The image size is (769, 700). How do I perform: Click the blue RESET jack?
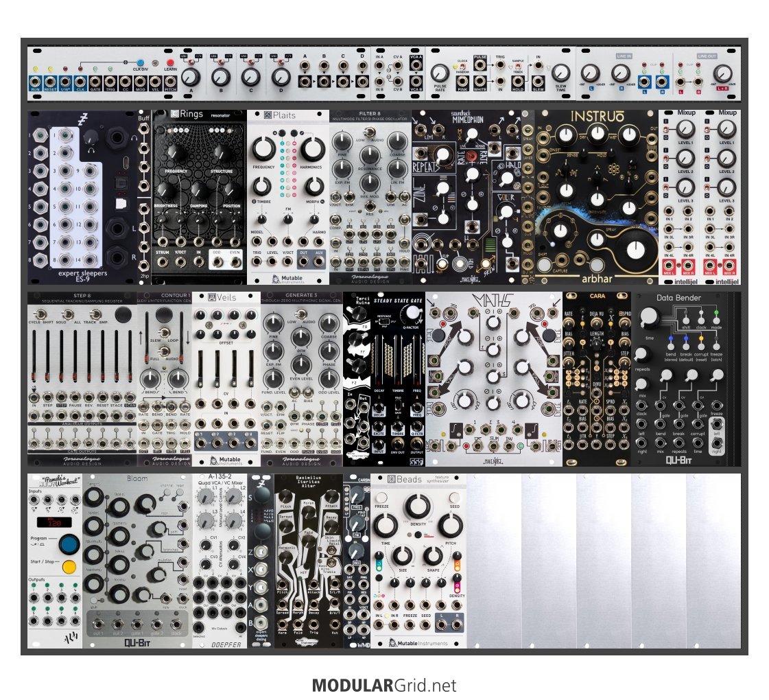click(x=51, y=82)
